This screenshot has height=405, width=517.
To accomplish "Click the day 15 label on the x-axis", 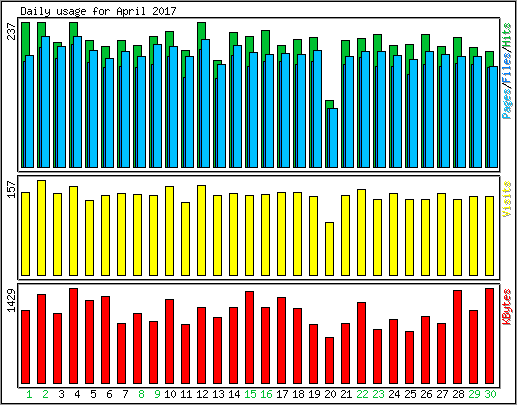I will pos(250,394).
